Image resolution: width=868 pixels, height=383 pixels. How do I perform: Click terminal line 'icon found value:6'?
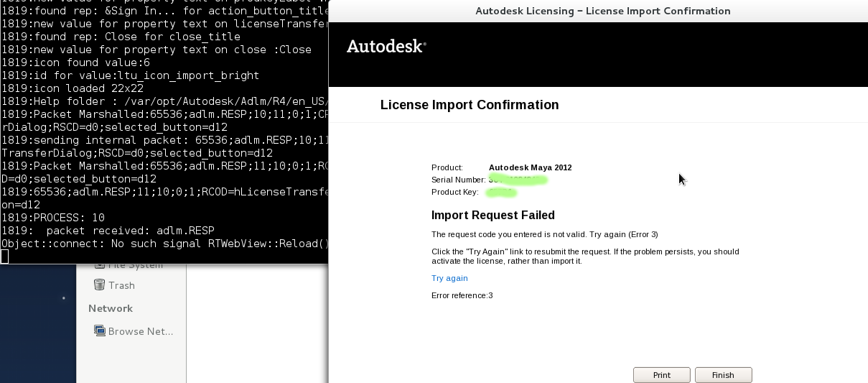[75, 63]
